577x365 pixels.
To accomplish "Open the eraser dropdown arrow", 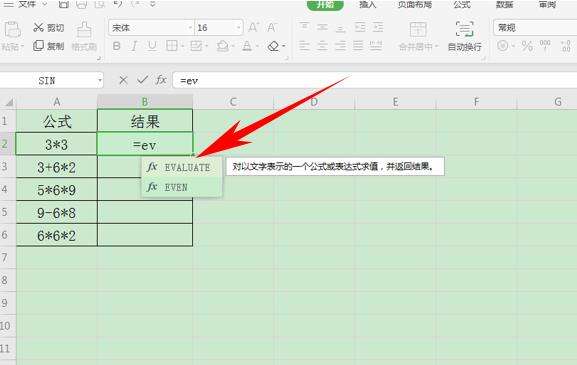I will (284, 47).
